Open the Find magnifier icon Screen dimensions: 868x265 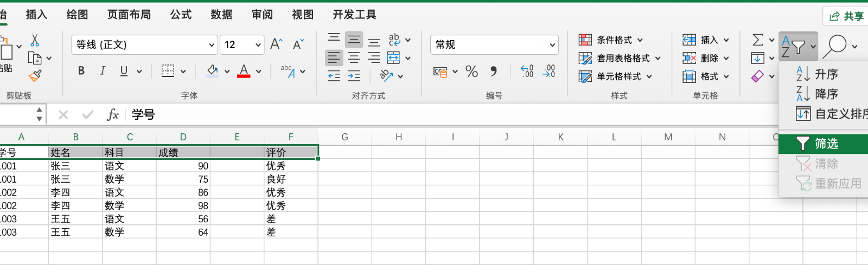pyautogui.click(x=835, y=46)
